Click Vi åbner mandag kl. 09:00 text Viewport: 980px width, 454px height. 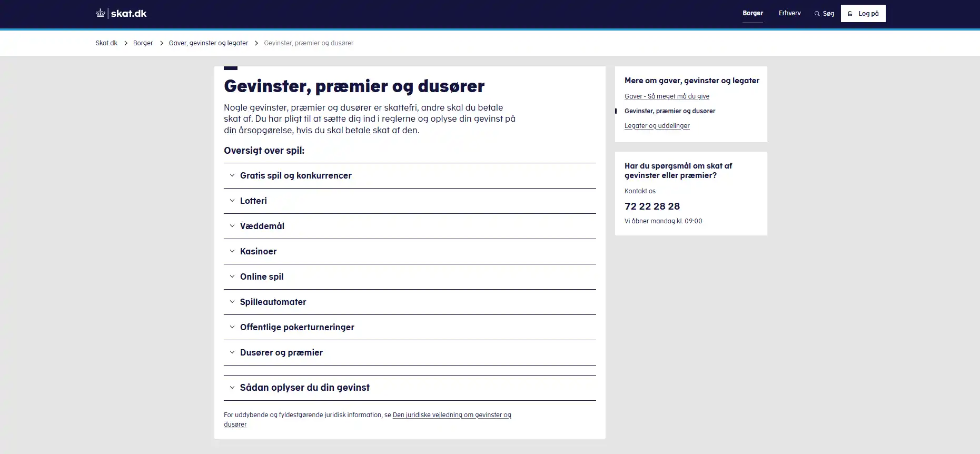(x=663, y=221)
